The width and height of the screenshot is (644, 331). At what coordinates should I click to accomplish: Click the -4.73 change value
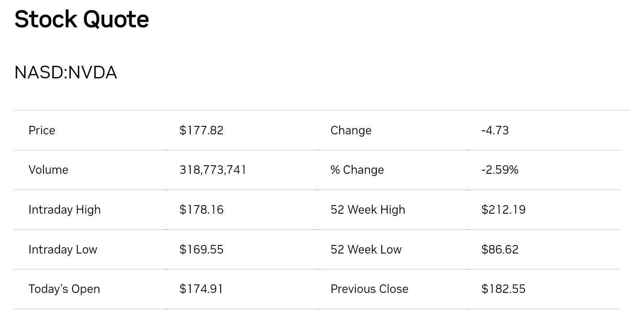click(x=495, y=130)
